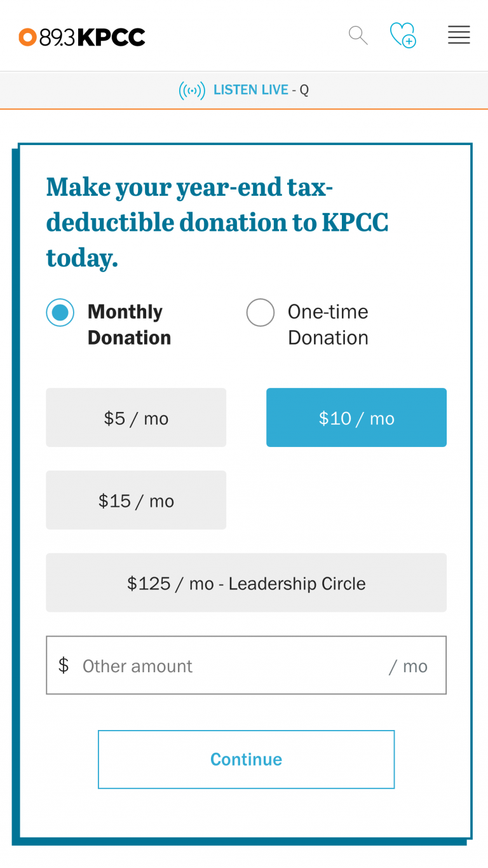Click the heart-plus donate icon

[403, 35]
